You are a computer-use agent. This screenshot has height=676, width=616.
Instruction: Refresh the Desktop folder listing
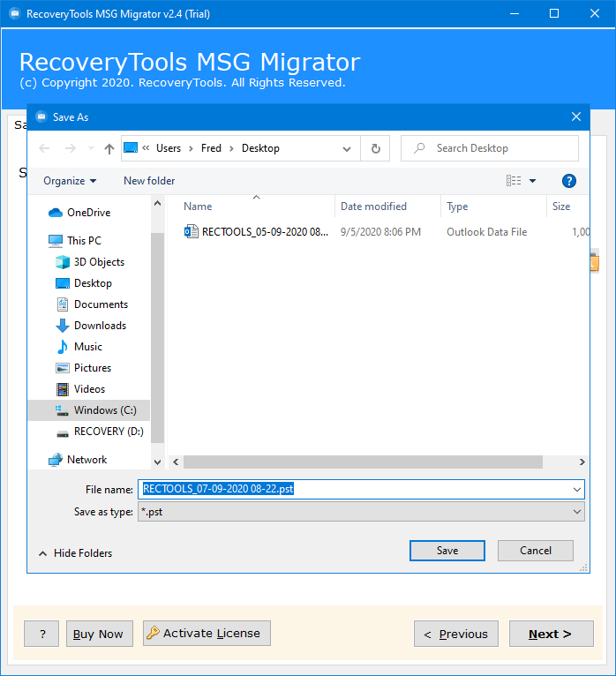click(x=375, y=149)
